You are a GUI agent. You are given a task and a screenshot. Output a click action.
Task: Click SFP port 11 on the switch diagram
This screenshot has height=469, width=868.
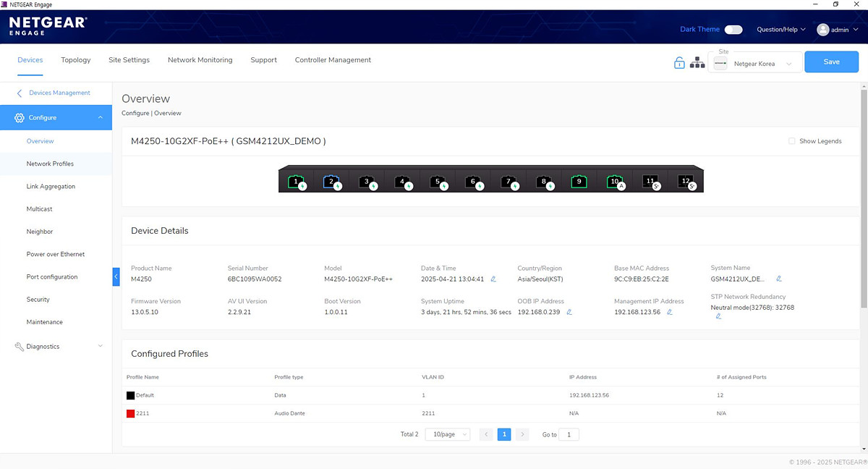pyautogui.click(x=650, y=181)
